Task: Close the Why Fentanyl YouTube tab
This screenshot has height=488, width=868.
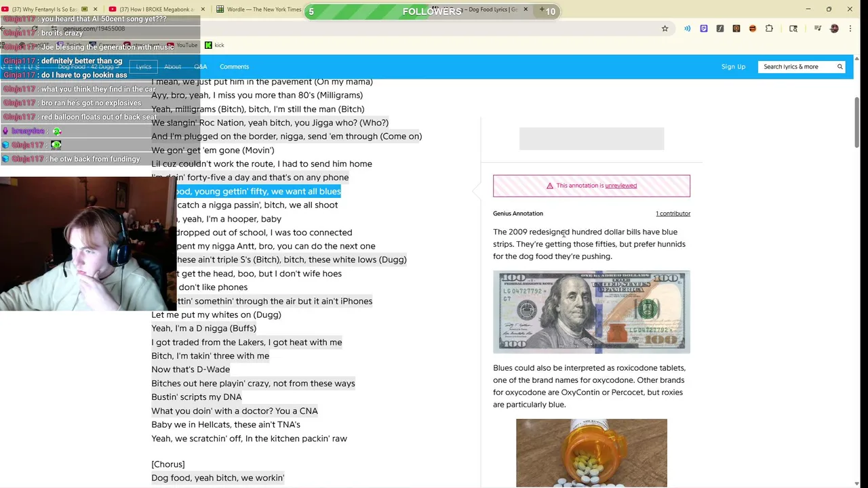Action: pos(95,9)
